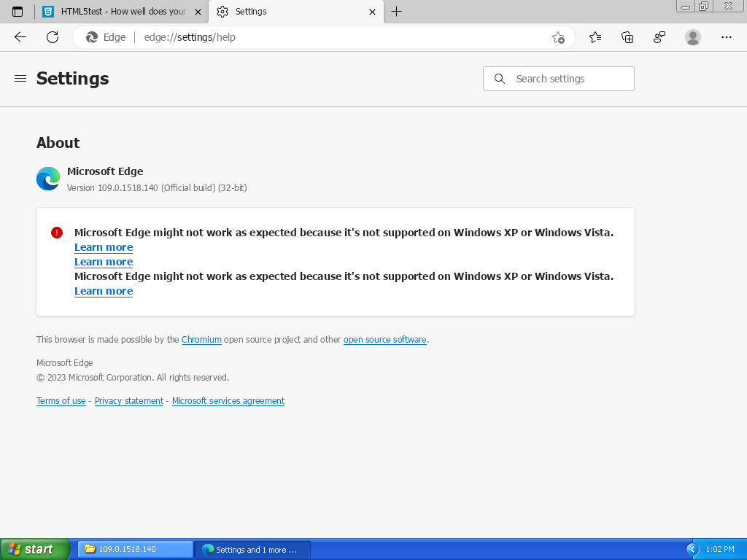Viewport: 747px width, 560px height.
Task: Open a new tab with plus button
Action: 396,12
